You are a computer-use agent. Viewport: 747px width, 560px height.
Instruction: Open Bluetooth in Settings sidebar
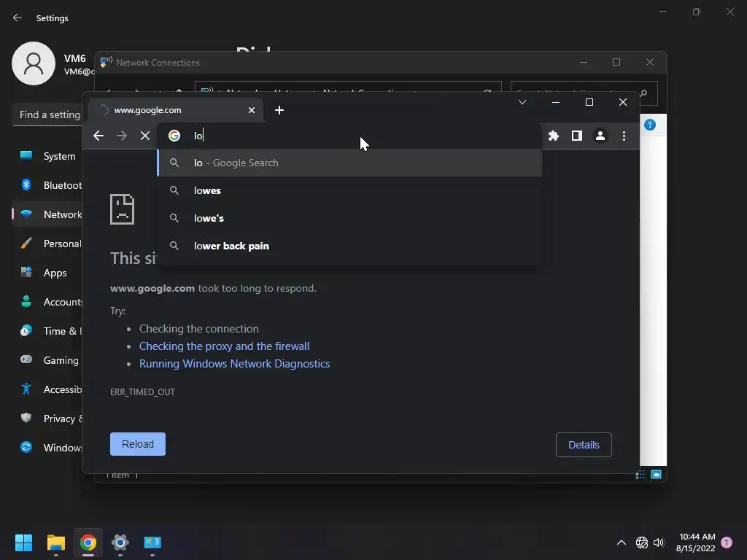point(47,185)
